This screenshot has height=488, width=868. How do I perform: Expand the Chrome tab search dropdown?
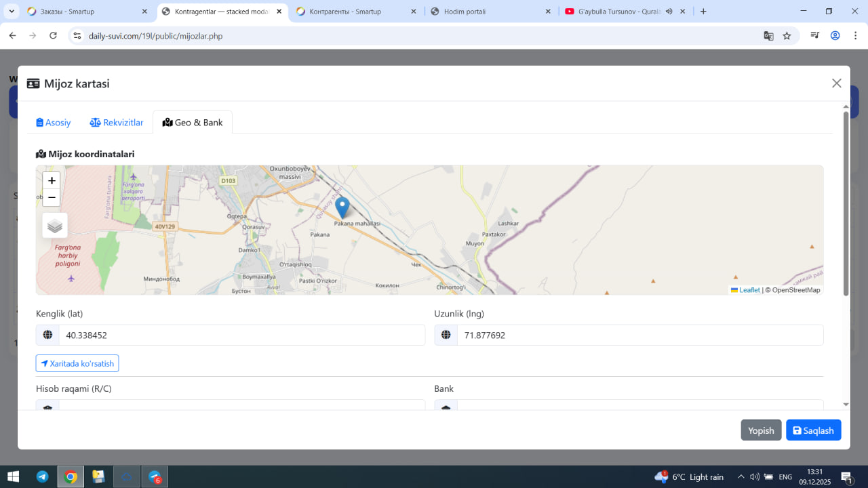(x=12, y=12)
